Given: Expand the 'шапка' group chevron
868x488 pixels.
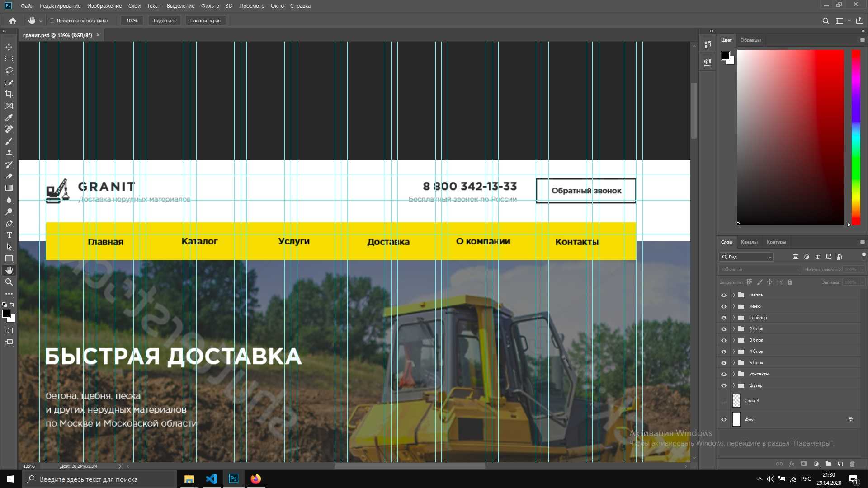Looking at the screenshot, I should pos(734,295).
